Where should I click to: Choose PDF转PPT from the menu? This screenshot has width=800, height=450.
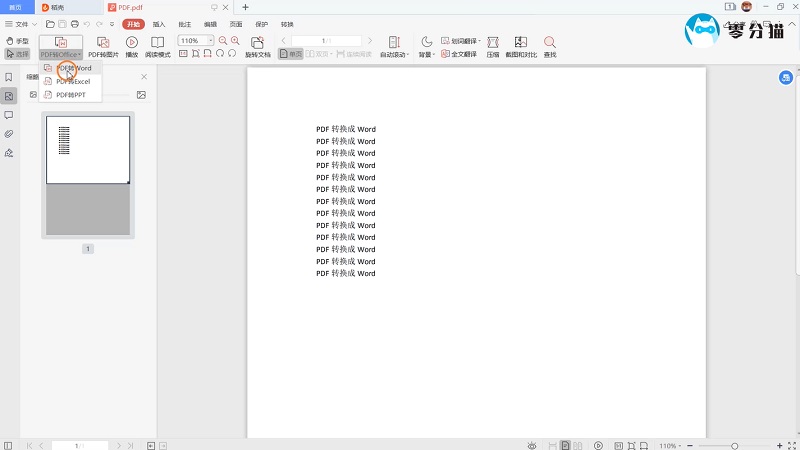[x=70, y=95]
